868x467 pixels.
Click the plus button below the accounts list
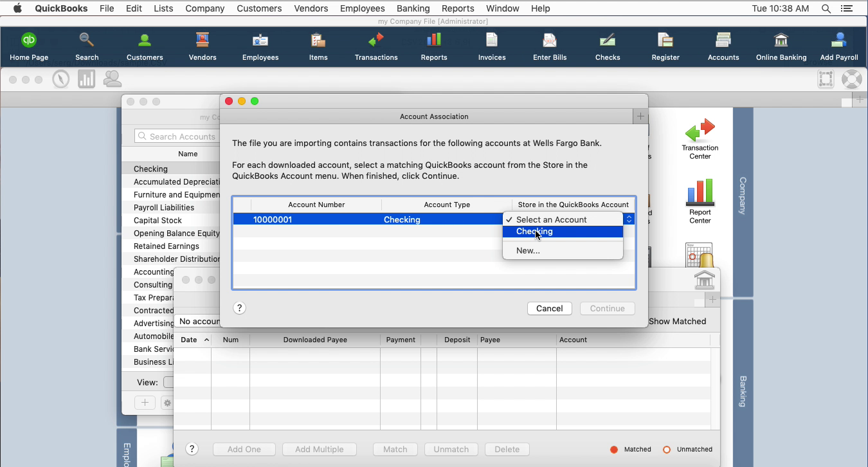coord(145,403)
